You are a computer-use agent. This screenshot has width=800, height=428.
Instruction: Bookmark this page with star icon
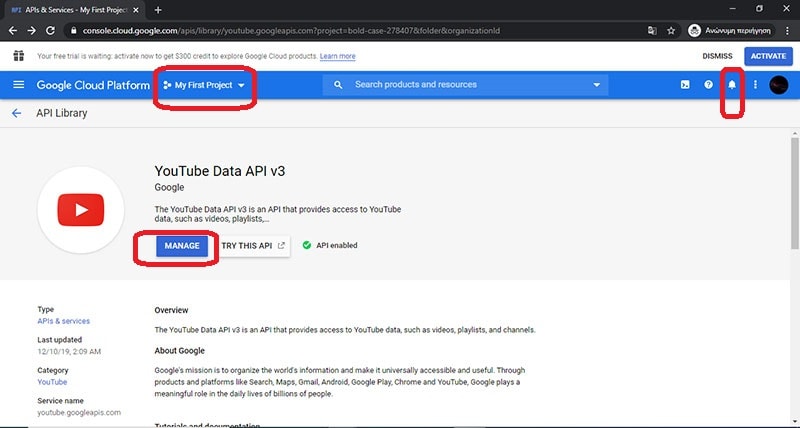671,30
